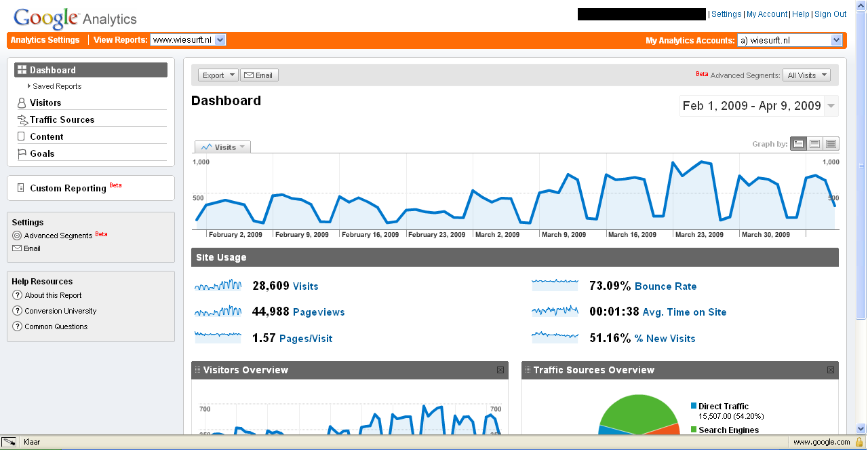This screenshot has width=868, height=450.
Task: Click the Search Engines legend label
Action: point(729,430)
